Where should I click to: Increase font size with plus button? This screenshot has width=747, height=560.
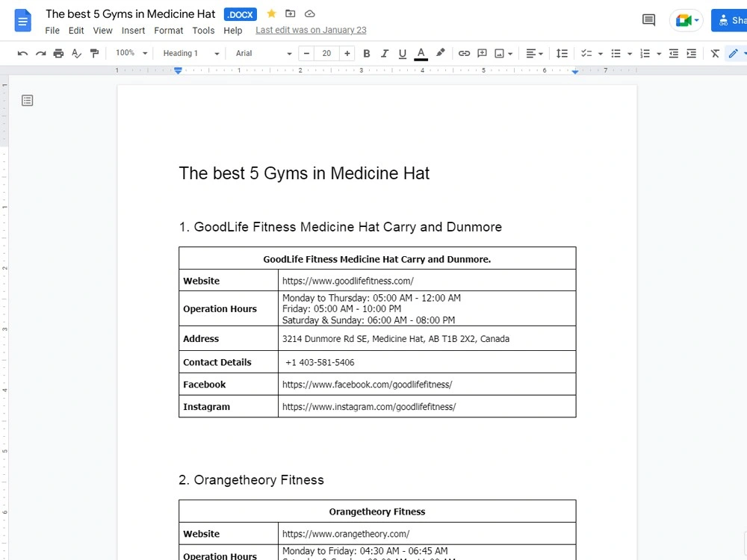[347, 53]
